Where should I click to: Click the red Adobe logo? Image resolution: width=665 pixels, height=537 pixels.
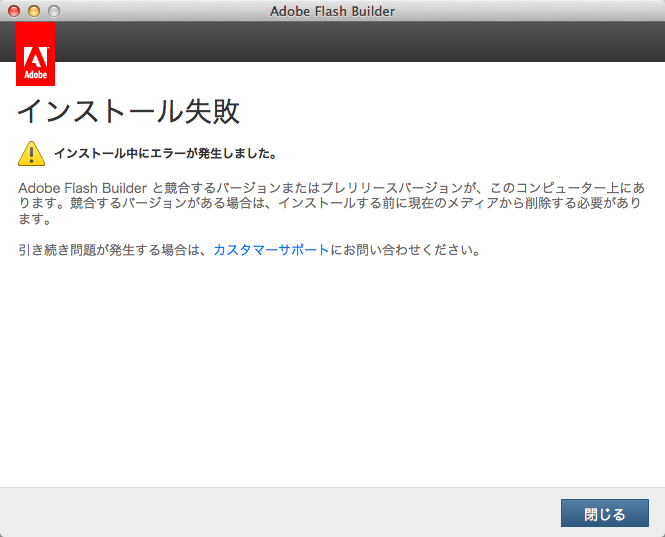point(36,54)
